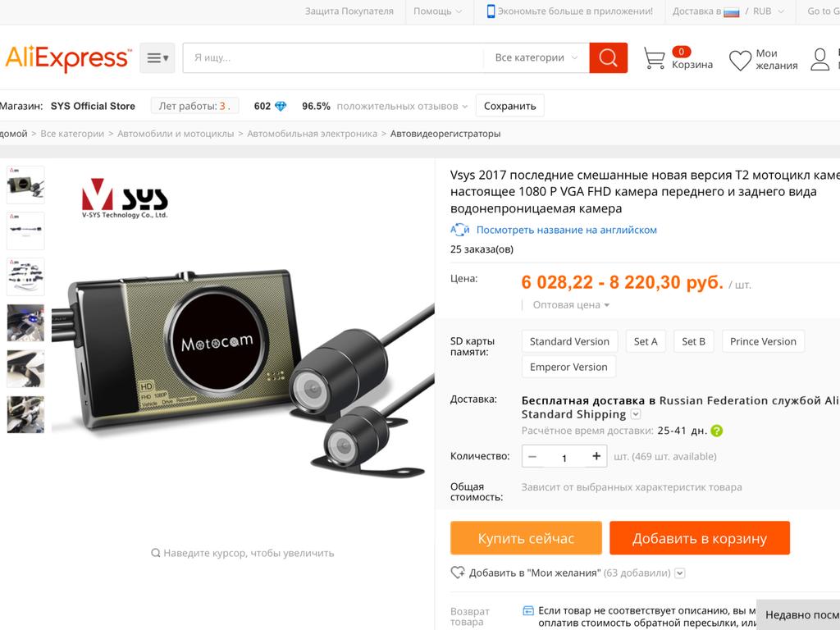Viewport: 840px width, 630px height.
Task: Click the user account profile icon
Action: click(x=819, y=59)
